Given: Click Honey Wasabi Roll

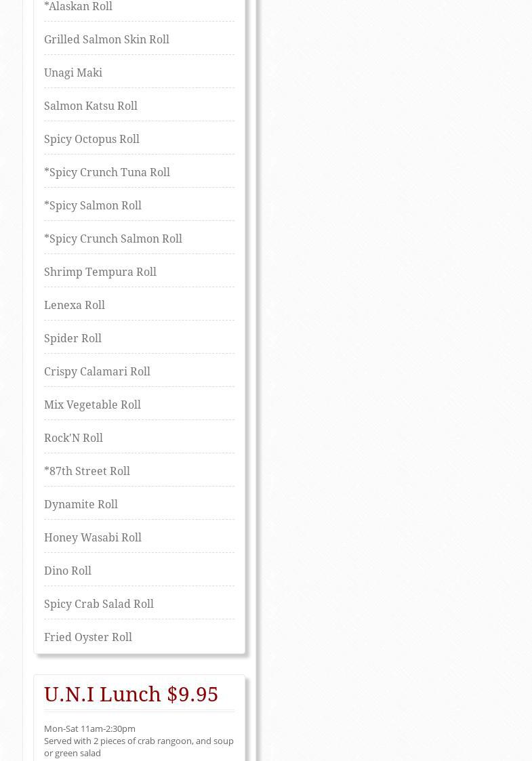Looking at the screenshot, I should [x=93, y=538].
